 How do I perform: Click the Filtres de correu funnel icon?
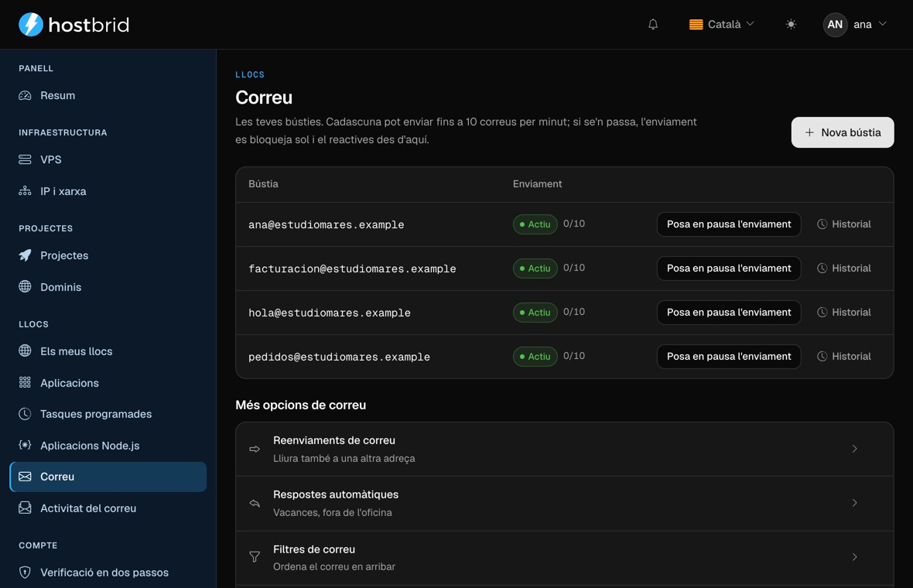[255, 557]
